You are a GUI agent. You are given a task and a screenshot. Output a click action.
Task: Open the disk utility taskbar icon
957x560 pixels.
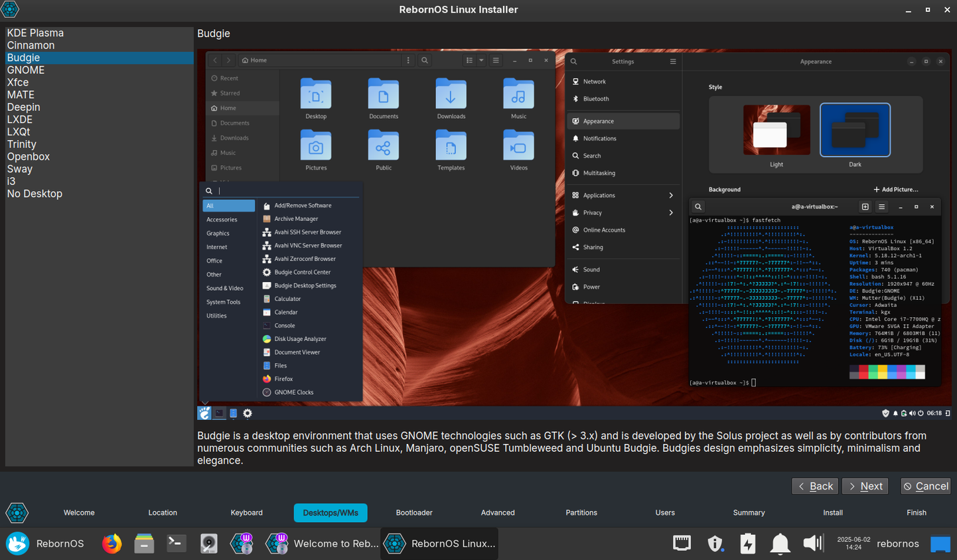point(209,543)
